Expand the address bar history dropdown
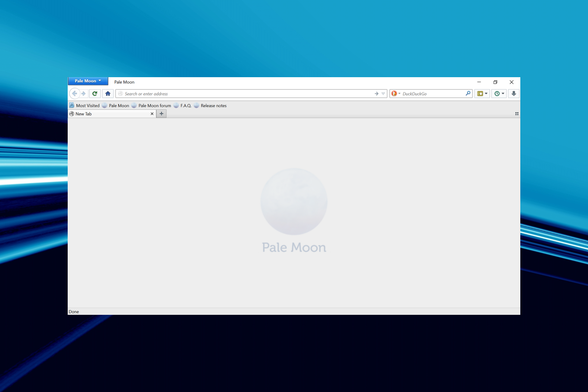The height and width of the screenshot is (392, 588). coord(383,94)
